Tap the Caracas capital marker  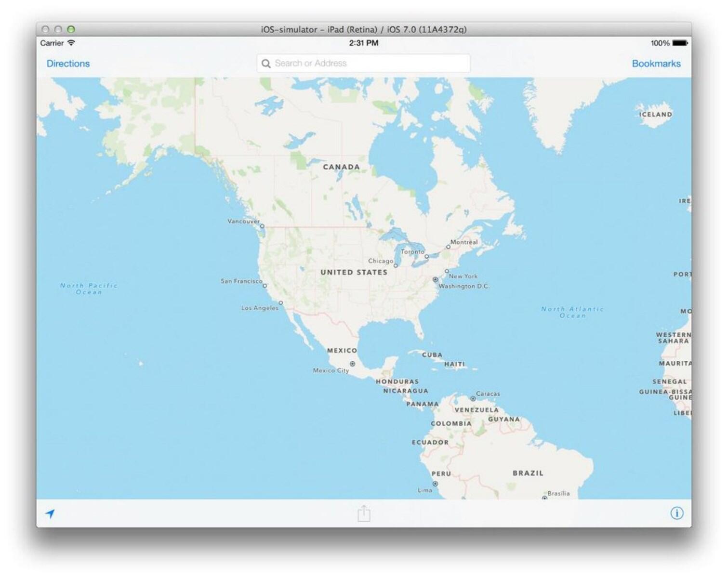(473, 399)
